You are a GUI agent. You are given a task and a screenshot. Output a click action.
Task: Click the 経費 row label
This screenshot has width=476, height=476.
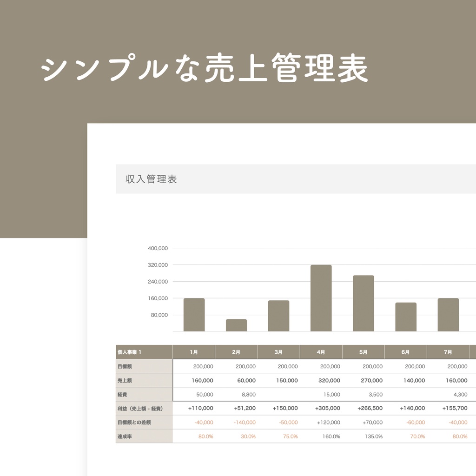[x=144, y=394]
